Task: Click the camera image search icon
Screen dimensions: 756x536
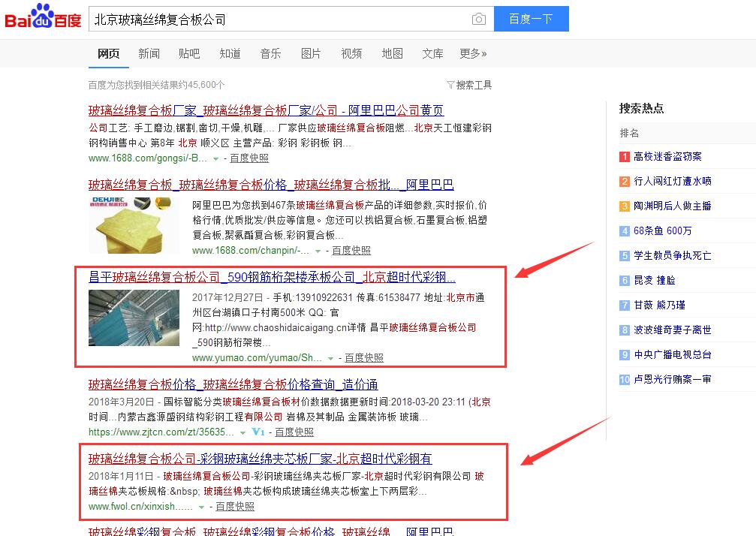Action: [478, 20]
